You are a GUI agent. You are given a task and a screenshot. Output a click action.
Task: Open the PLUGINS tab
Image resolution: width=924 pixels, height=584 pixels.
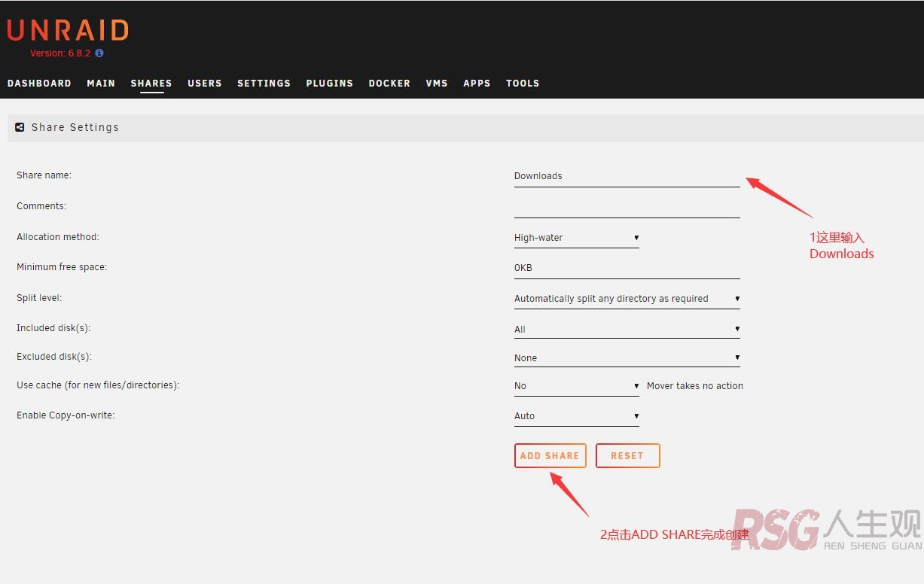[330, 84]
